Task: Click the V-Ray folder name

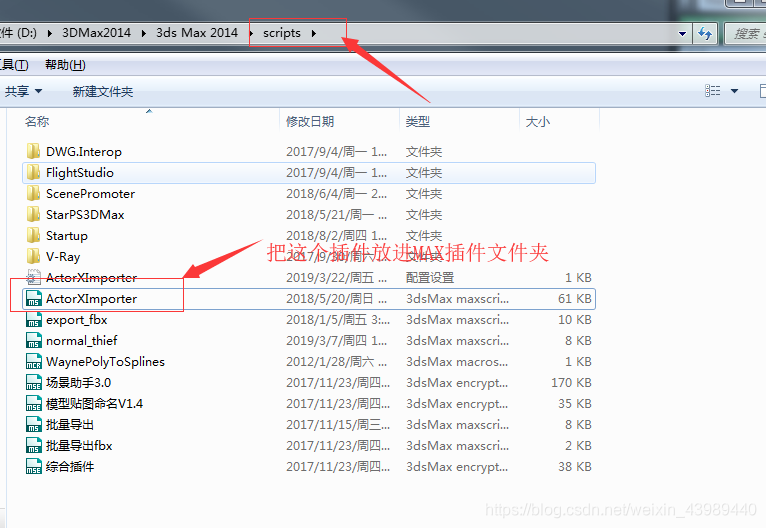Action: (x=63, y=257)
